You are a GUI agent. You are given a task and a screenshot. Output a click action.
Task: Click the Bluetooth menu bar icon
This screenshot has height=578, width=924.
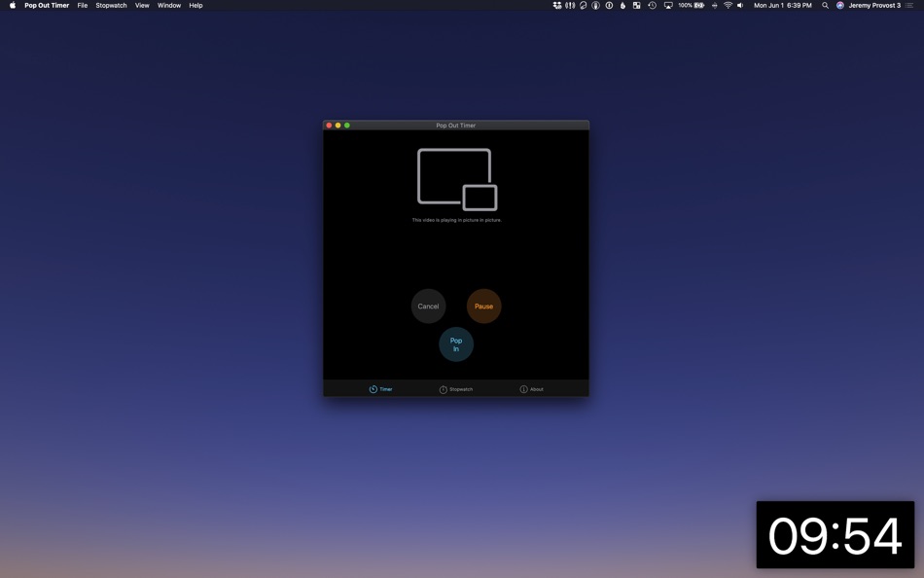[714, 5]
